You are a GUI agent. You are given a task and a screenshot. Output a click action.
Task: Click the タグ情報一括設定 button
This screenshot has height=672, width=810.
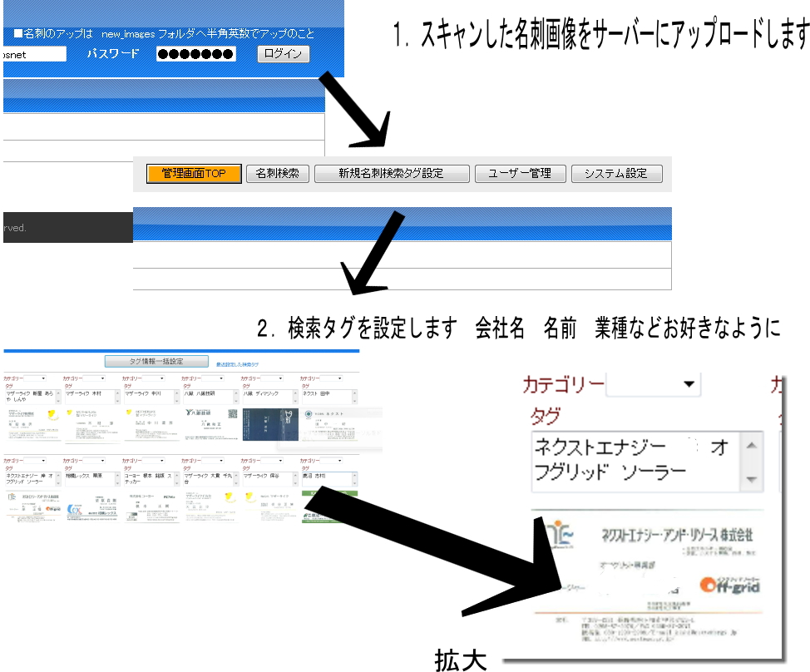pos(156,361)
